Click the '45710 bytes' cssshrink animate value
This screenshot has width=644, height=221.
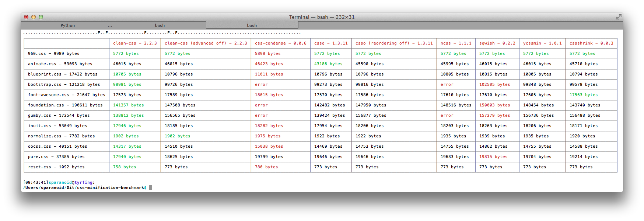pyautogui.click(x=584, y=64)
